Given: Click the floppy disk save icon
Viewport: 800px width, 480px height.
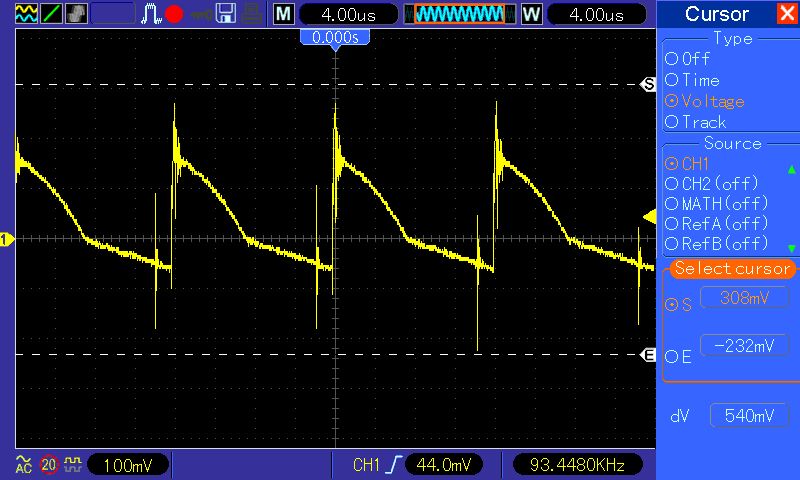Looking at the screenshot, I should click(x=226, y=14).
